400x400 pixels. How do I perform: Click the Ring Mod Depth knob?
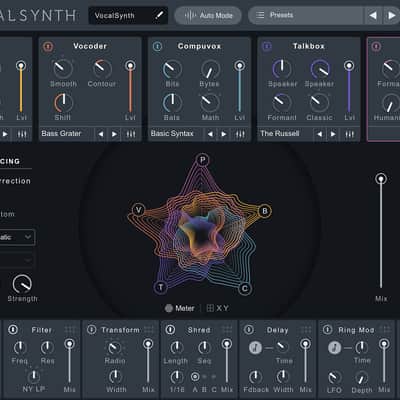click(361, 378)
